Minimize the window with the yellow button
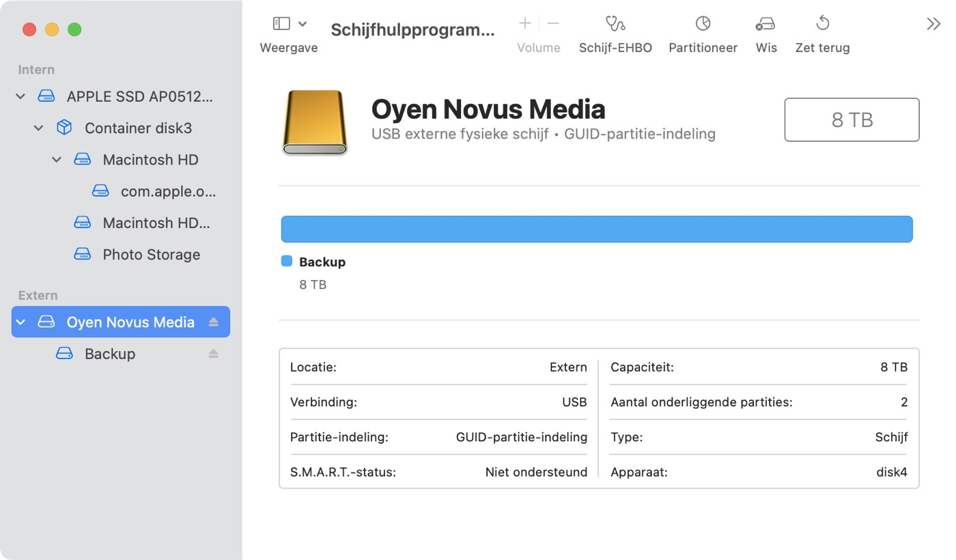Screen dimensions: 956x560 pyautogui.click(x=52, y=29)
